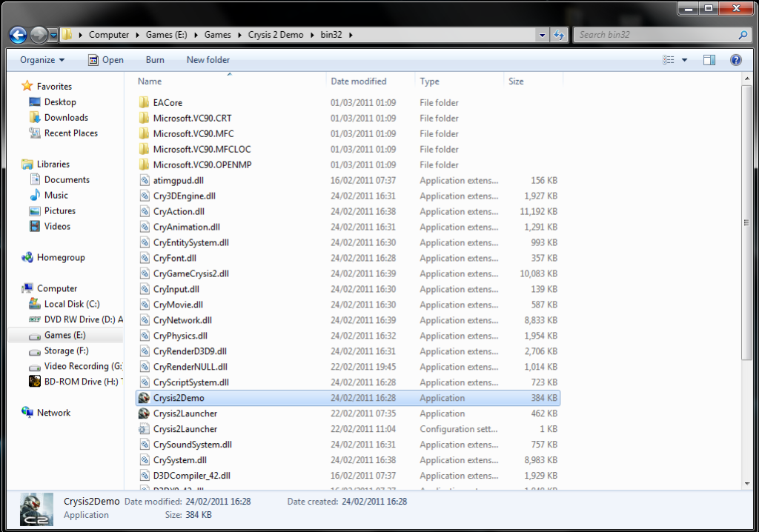The image size is (759, 532).
Task: Click inside the Search bin32 box
Action: pyautogui.click(x=652, y=34)
